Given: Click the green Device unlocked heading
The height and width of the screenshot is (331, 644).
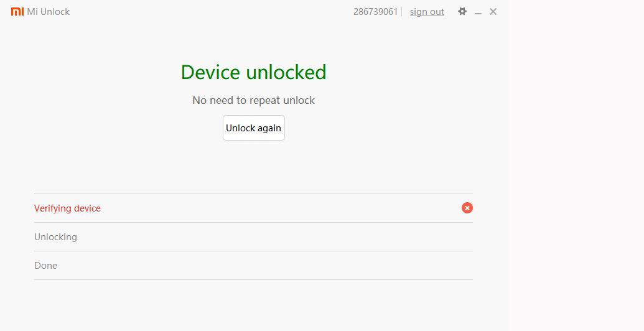Looking at the screenshot, I should tap(253, 72).
